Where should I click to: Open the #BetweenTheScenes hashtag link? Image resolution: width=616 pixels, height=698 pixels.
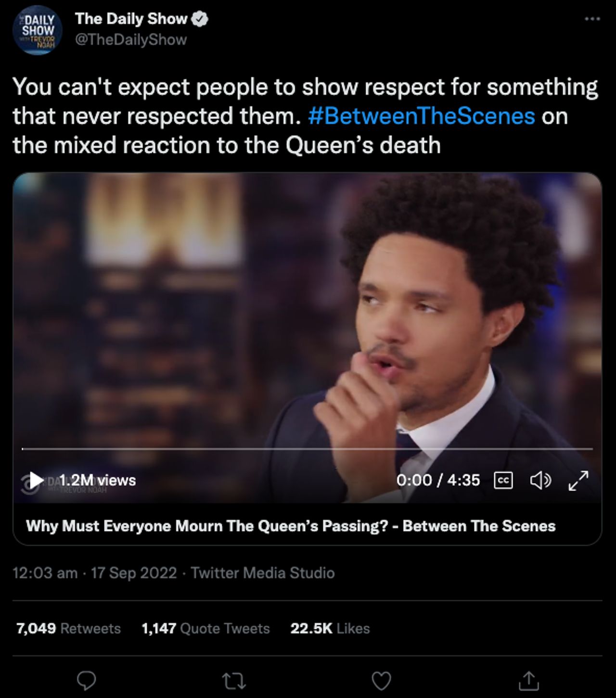tap(421, 116)
